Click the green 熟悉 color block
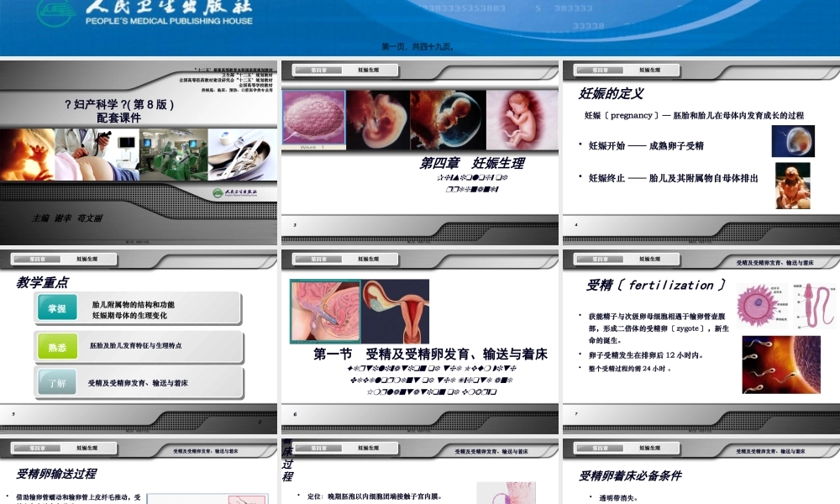This screenshot has height=504, width=840. pos(56,347)
